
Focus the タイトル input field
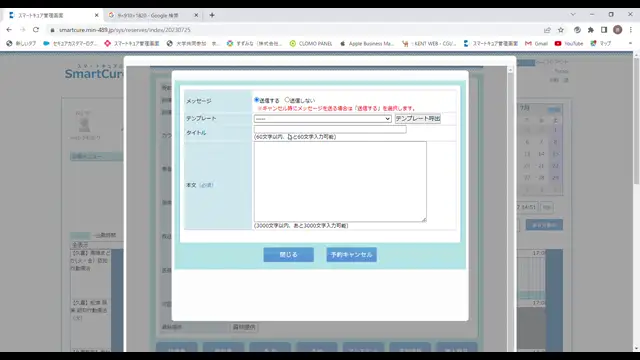[x=330, y=129]
